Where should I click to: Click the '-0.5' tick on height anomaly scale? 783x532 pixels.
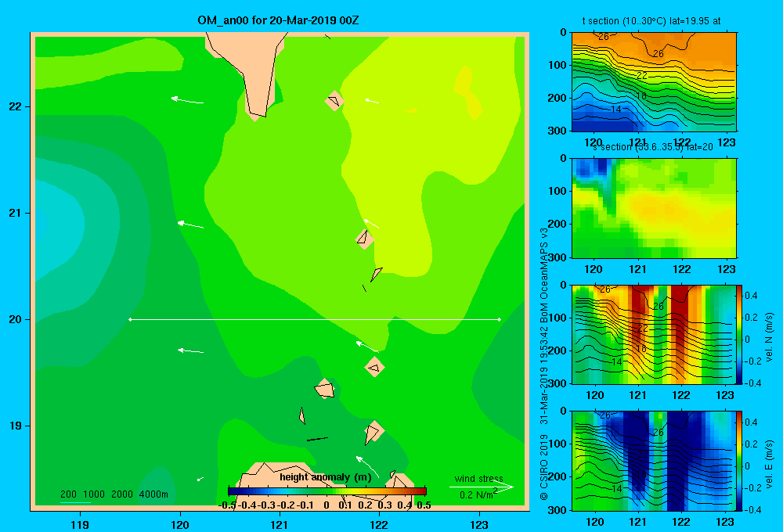click(x=227, y=505)
